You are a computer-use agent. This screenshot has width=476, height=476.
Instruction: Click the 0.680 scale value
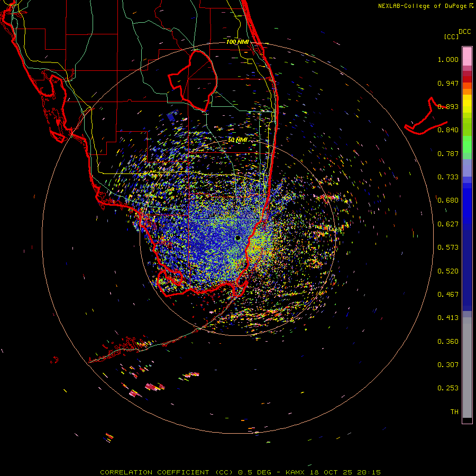pos(448,200)
